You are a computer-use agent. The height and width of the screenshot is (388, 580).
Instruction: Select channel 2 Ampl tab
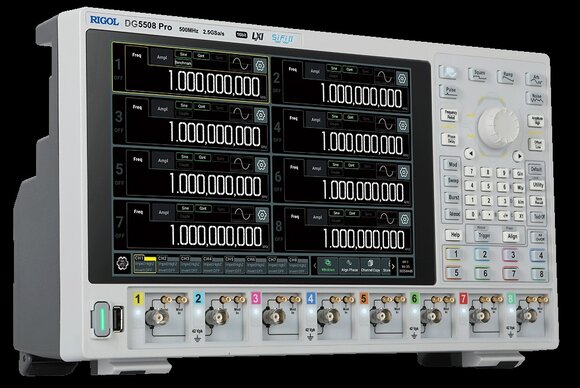coord(315,71)
